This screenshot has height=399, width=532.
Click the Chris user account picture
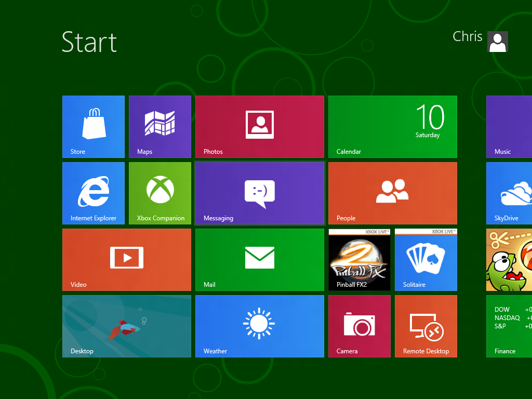497,42
